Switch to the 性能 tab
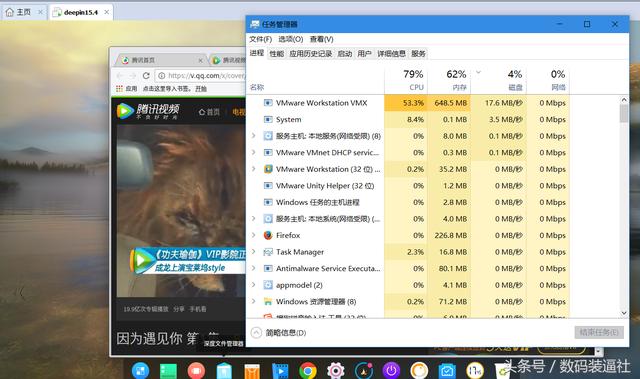This screenshot has width=640, height=379. (x=276, y=54)
